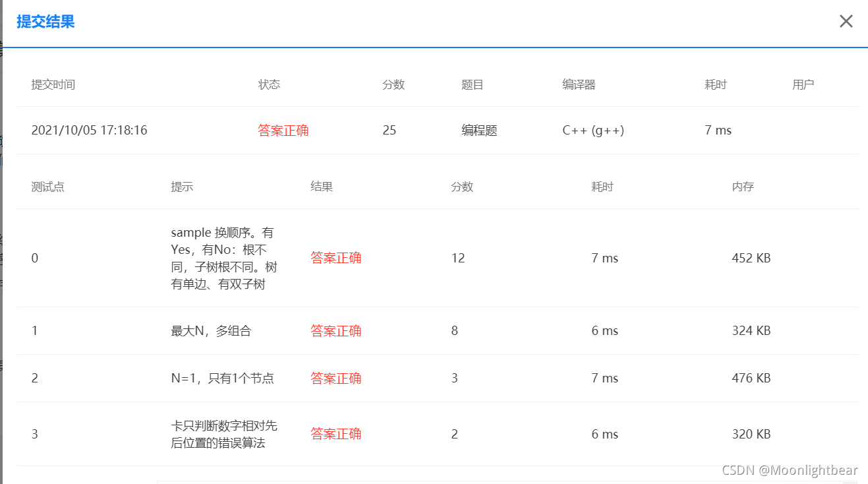Screen dimensions: 868x484
Task: Click the hint 最大N，多组合
Action: [x=211, y=331]
